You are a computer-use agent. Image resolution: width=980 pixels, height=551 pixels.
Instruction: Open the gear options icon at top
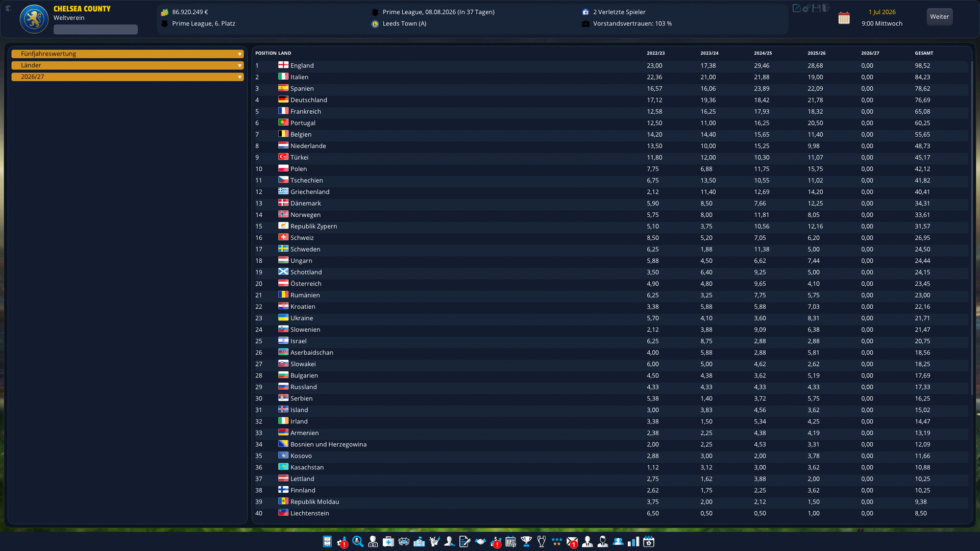(806, 8)
